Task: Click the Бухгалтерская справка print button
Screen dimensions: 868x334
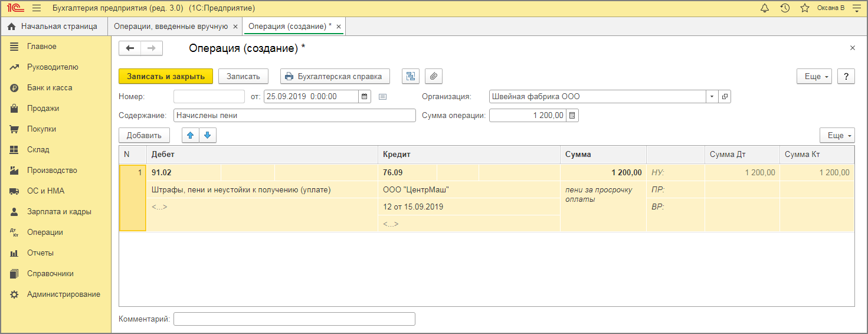Action: click(x=335, y=76)
